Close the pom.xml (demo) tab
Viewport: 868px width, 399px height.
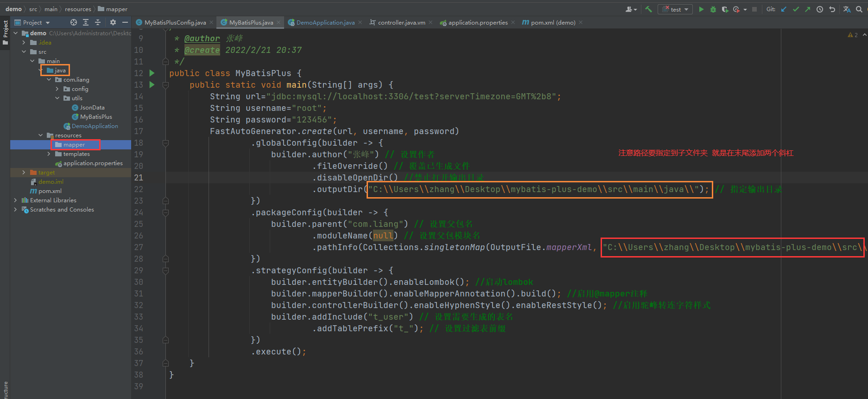[x=581, y=22]
